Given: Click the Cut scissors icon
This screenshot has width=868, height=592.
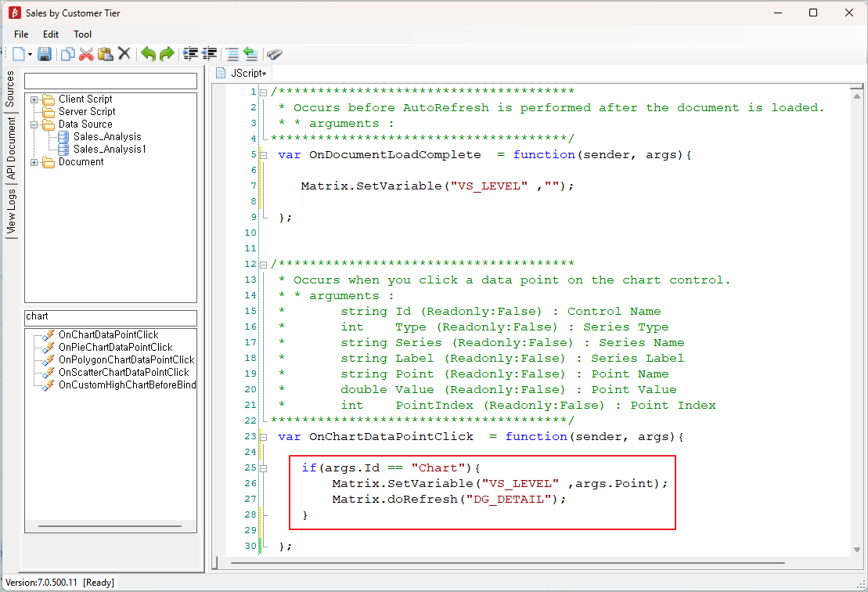Looking at the screenshot, I should tap(86, 54).
